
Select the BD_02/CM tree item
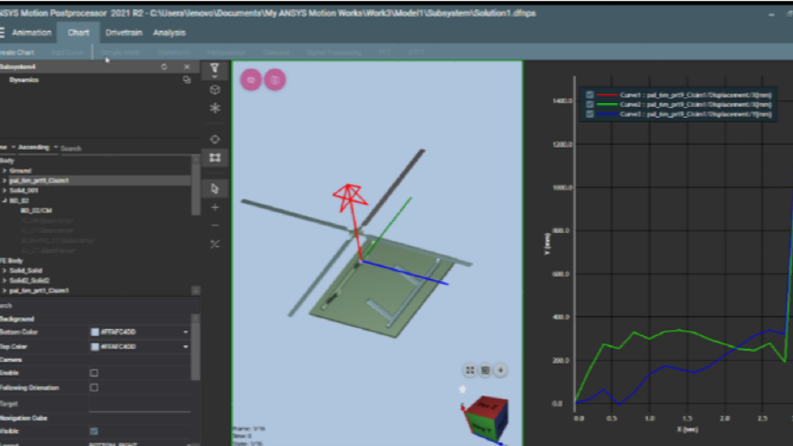pos(36,210)
